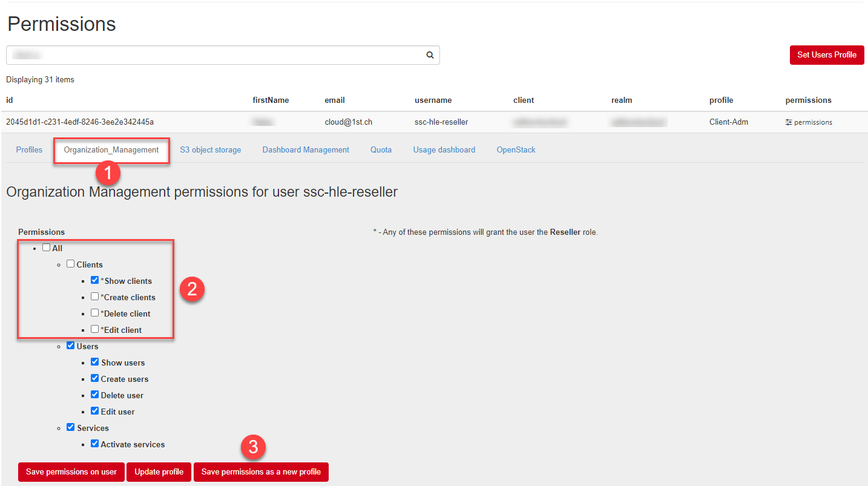Uncheck the Edit user permission
Viewport: 868px width, 486px height.
(x=95, y=411)
